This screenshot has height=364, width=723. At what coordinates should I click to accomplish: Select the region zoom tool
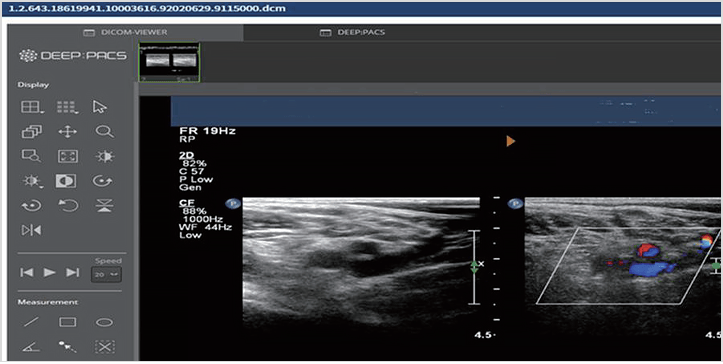tap(31, 156)
